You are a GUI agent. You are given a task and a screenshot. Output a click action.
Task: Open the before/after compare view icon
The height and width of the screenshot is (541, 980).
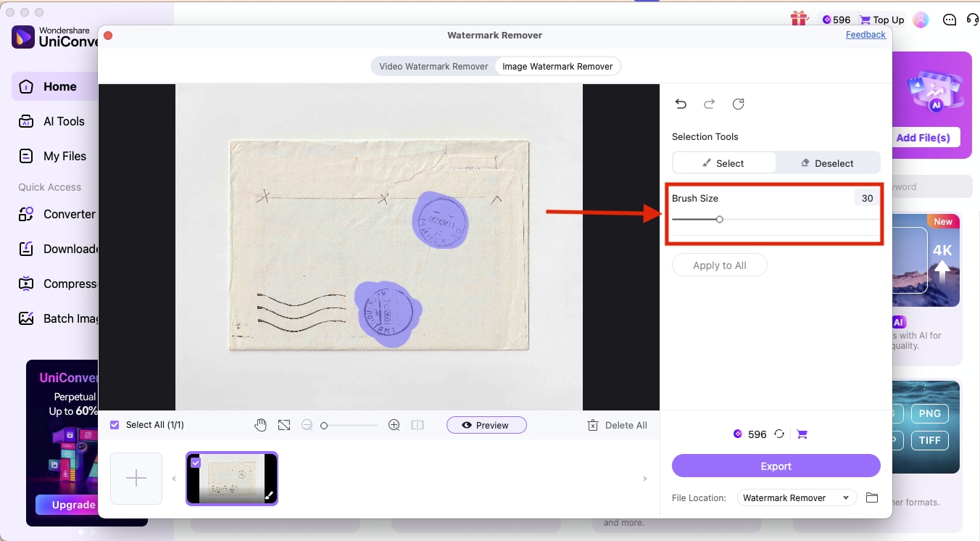tap(418, 424)
